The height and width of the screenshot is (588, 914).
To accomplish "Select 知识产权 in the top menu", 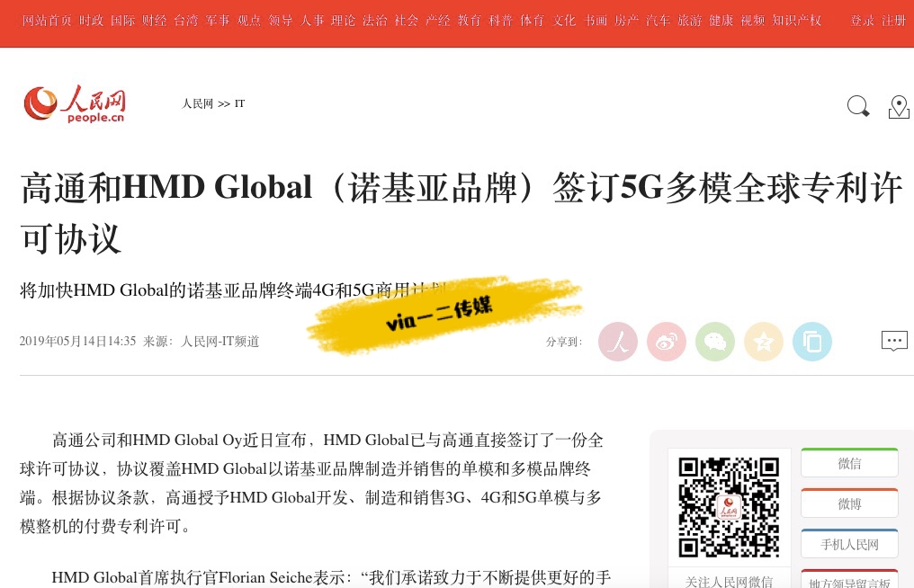I will click(797, 21).
